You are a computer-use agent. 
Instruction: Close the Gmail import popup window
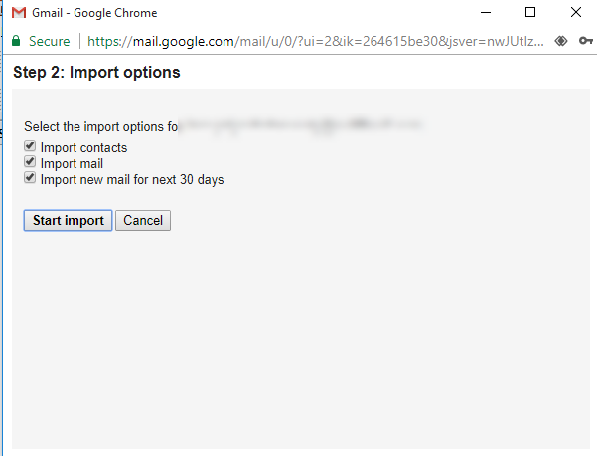click(x=576, y=13)
